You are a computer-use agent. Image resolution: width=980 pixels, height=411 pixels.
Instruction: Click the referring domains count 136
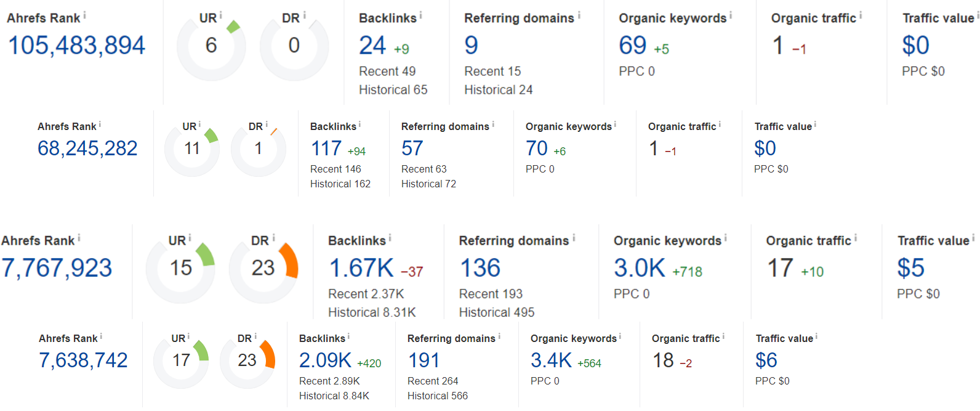coord(480,268)
